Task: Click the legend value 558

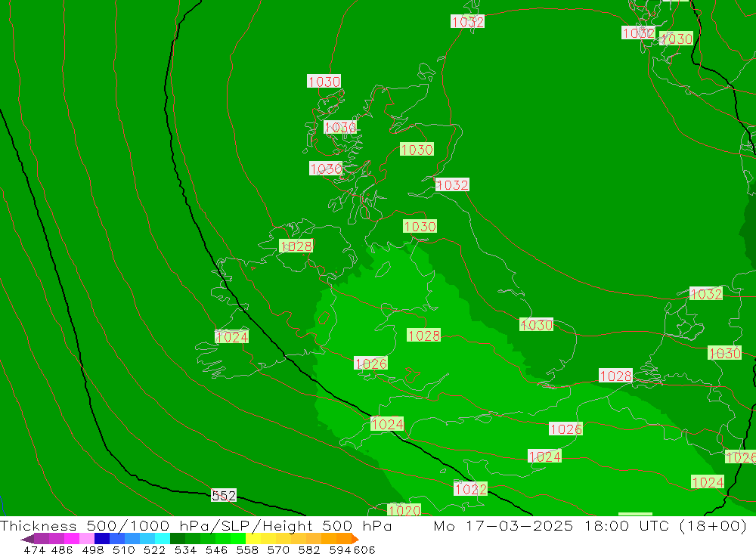Action: tap(247, 549)
